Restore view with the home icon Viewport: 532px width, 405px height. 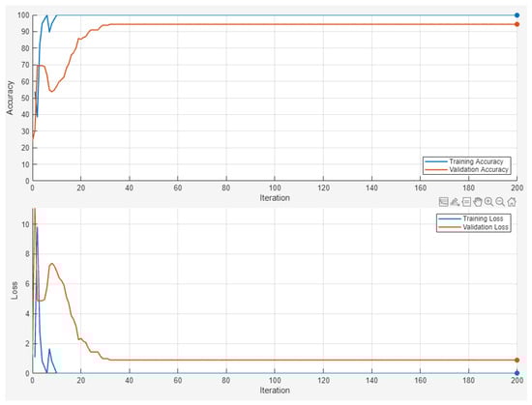pos(512,202)
